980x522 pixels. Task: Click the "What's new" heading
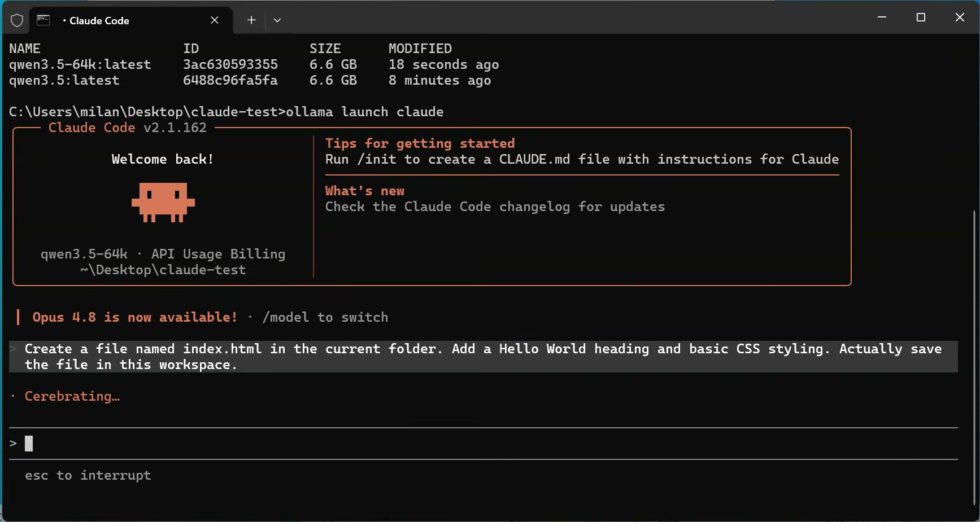365,191
